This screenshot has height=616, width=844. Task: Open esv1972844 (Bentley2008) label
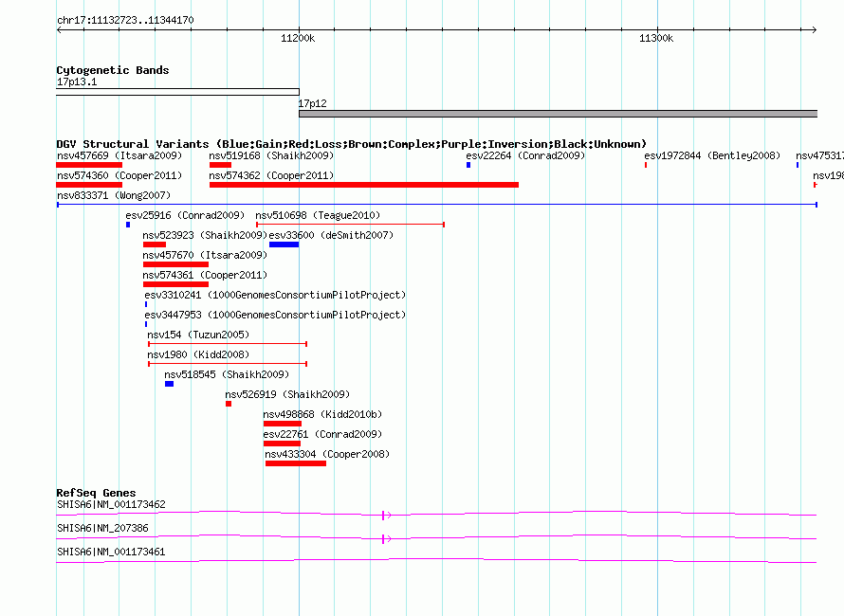click(712, 155)
